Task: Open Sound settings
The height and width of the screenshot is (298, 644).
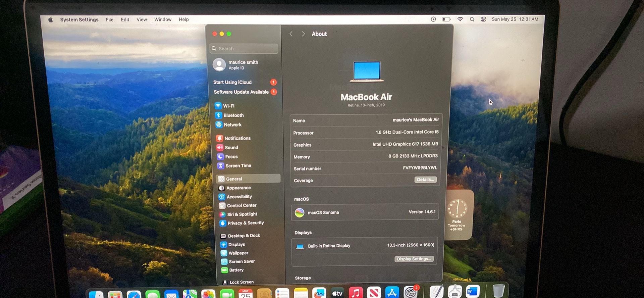Action: [x=227, y=147]
